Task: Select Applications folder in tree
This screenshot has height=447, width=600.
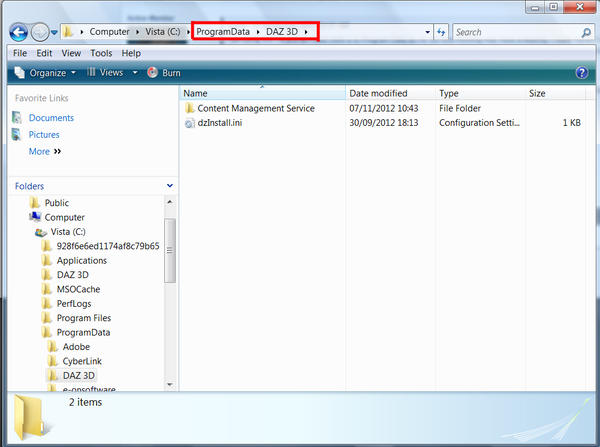Action: (82, 261)
